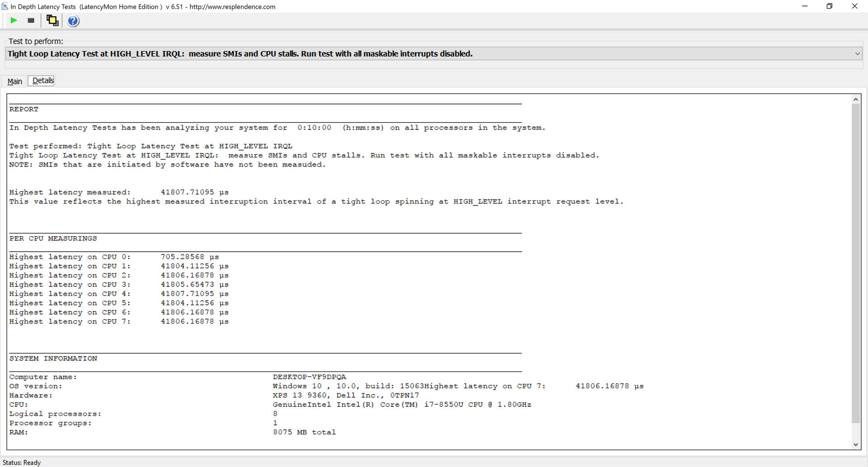Click the PER CPU MEASURINGS heading

[53, 238]
